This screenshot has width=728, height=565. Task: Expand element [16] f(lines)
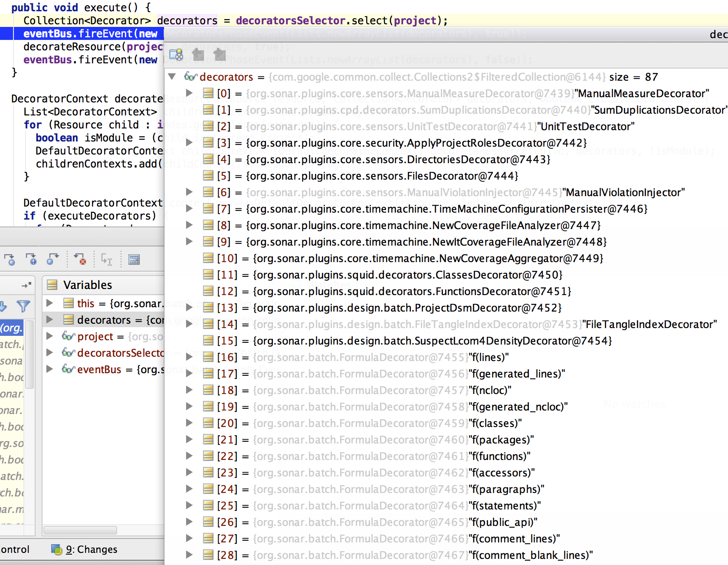[189, 357]
